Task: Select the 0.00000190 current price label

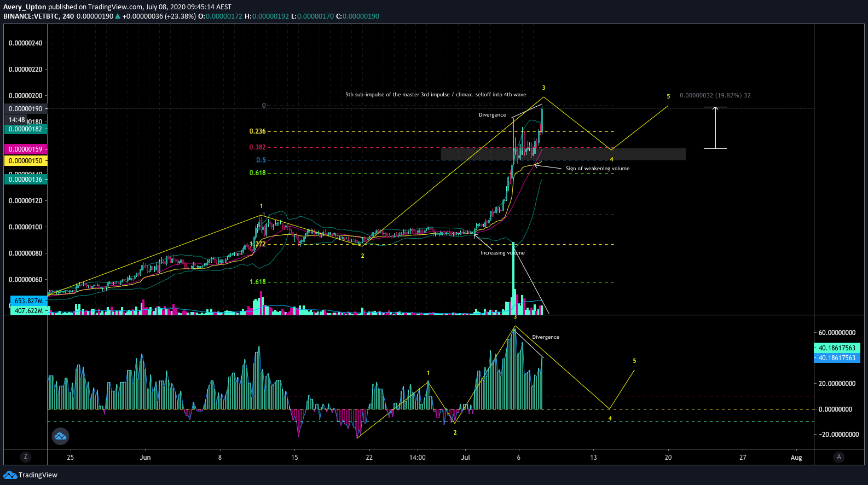Action: [x=26, y=109]
